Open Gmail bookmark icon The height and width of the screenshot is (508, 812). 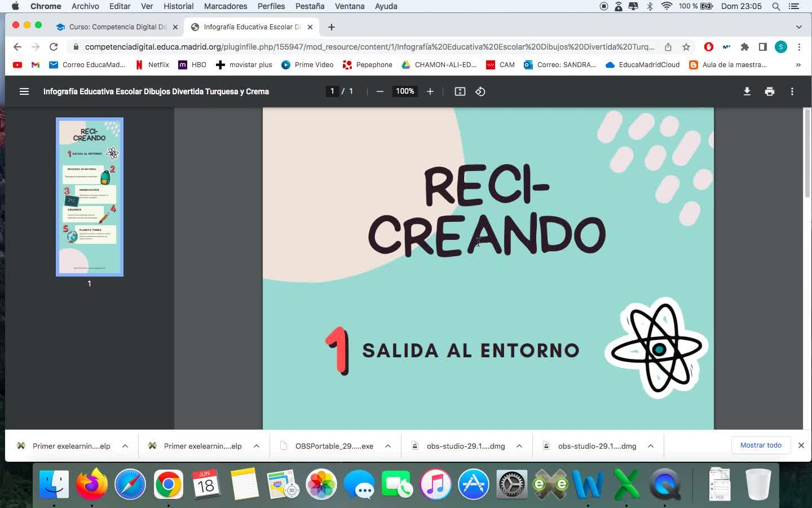pos(36,65)
